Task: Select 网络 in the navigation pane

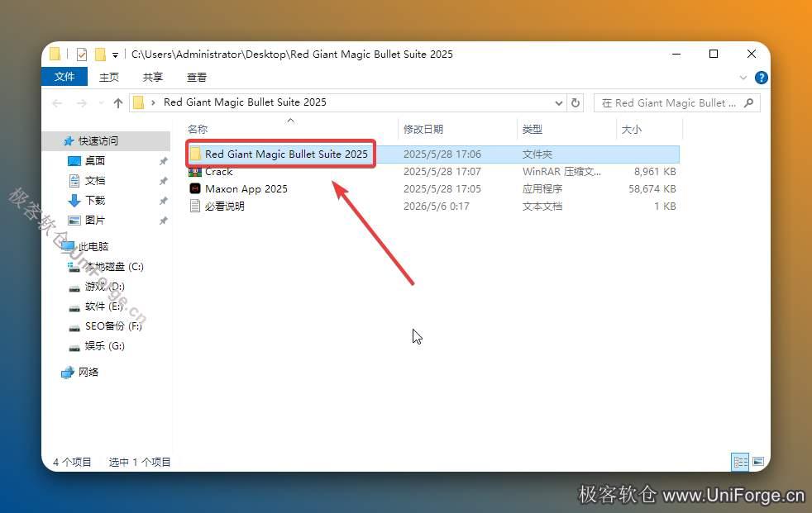Action: tap(88, 372)
